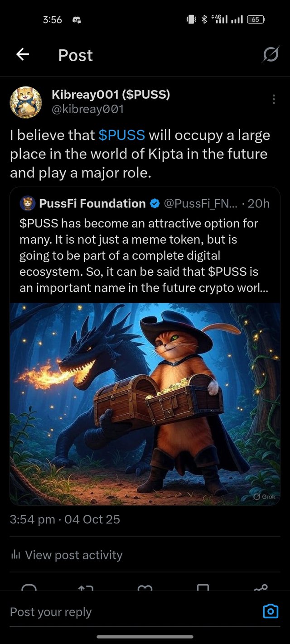Image resolution: width=290 pixels, height=644 pixels.
Task: Tap the camera icon in reply bar
Action: (271, 612)
